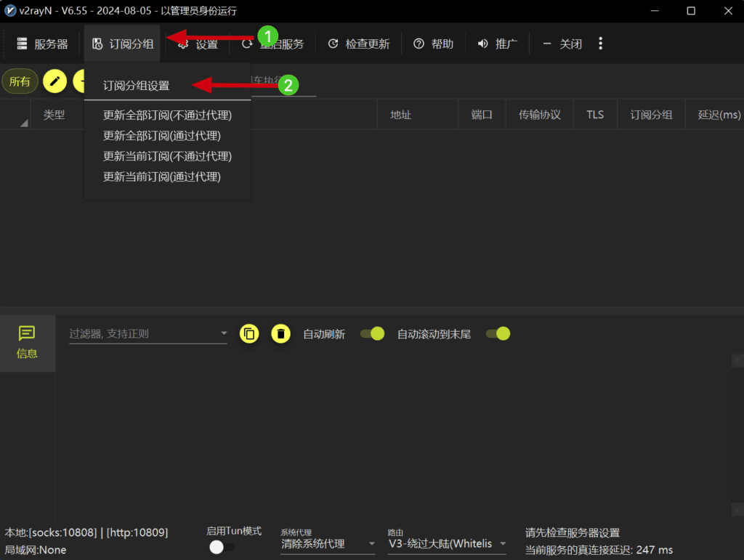
Task: Sort by the 传输协议 column header
Action: (540, 115)
